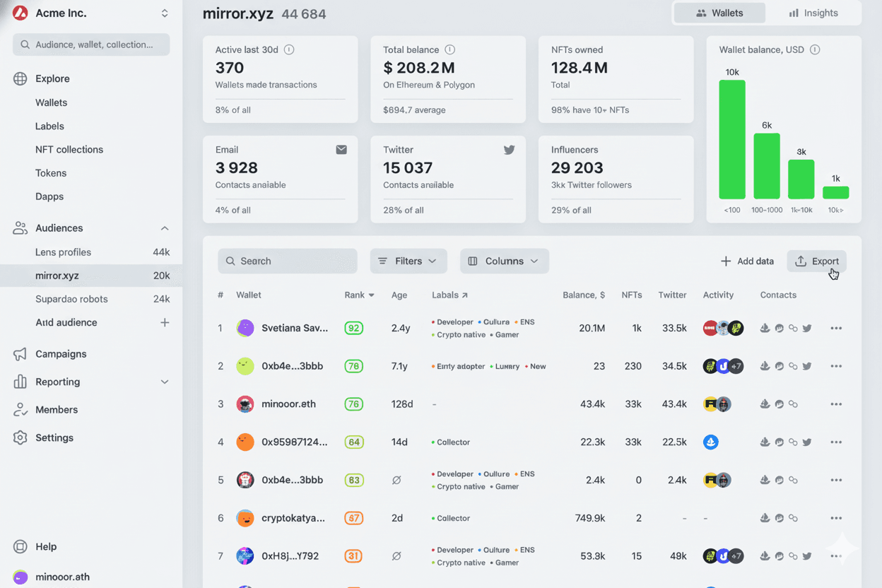Click the email envelope icon on the Email card
Viewport: 882px width, 588px height.
pos(341,149)
